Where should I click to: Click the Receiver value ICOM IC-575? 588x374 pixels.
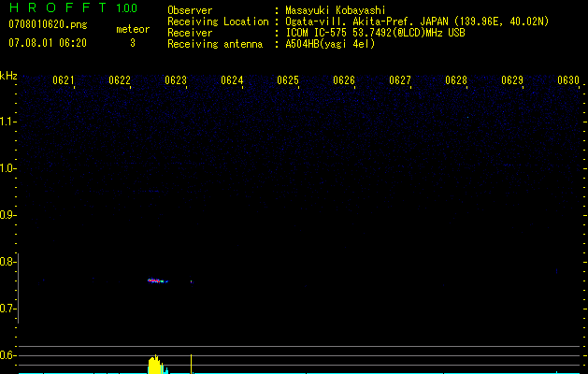(316, 33)
